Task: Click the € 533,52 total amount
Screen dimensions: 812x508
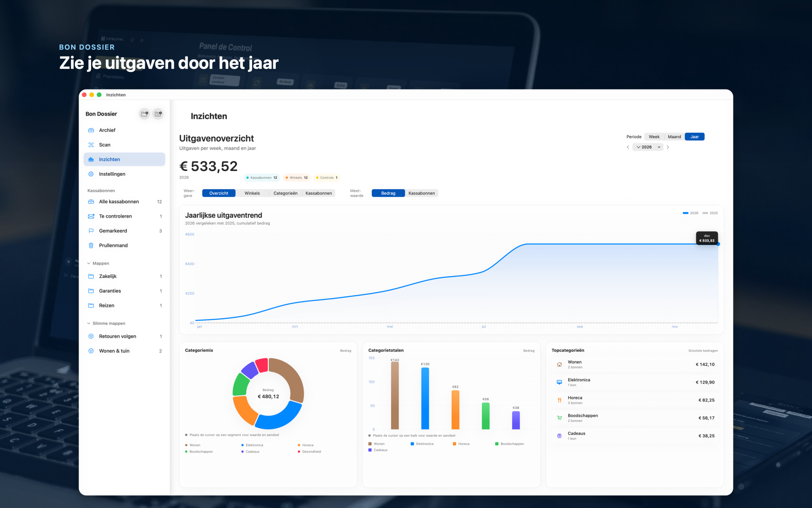Action: pos(208,166)
